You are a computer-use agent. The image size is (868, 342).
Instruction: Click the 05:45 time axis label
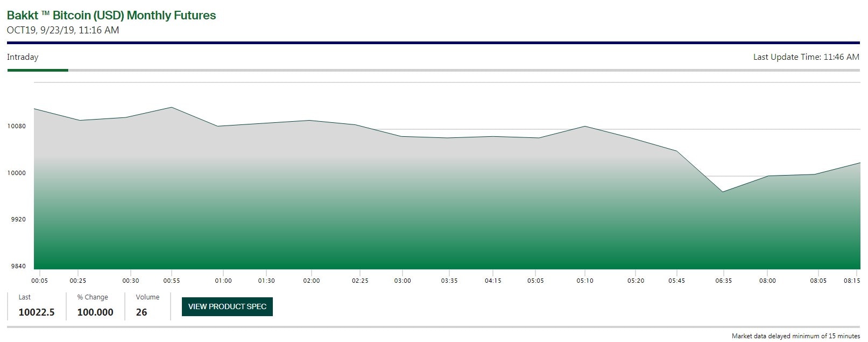pyautogui.click(x=676, y=281)
